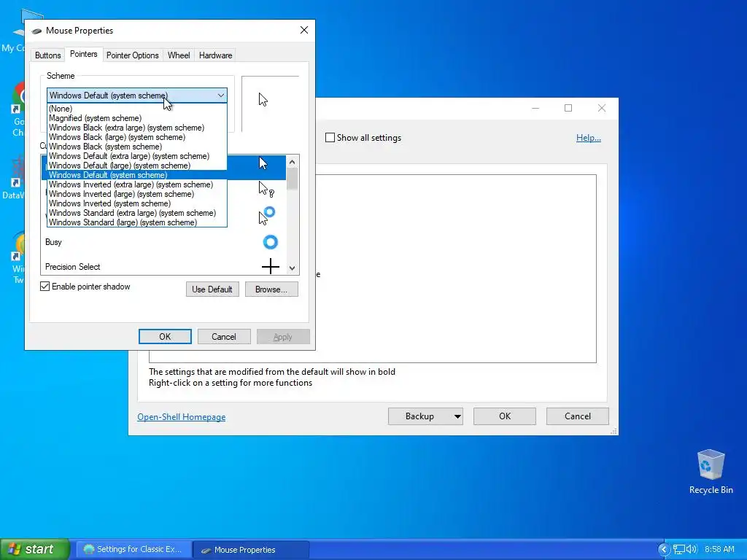Select Windows Inverted (large) scheme

pyautogui.click(x=137, y=194)
